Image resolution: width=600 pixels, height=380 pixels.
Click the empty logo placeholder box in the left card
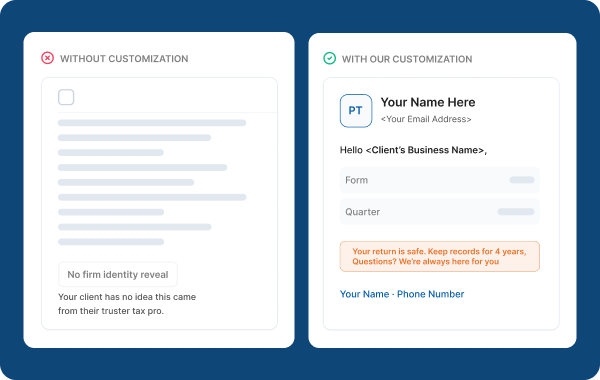pyautogui.click(x=66, y=97)
